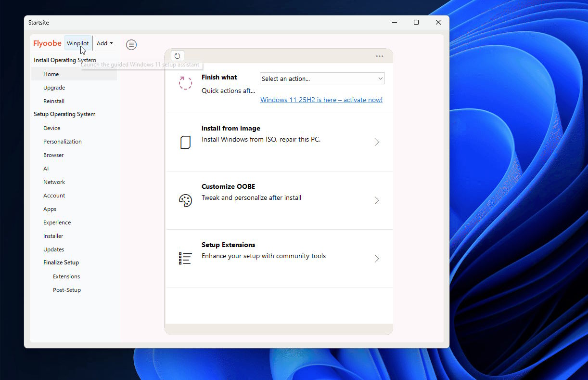Click the refresh icon above the panel
Screen dimensions: 588x380
(x=177, y=56)
